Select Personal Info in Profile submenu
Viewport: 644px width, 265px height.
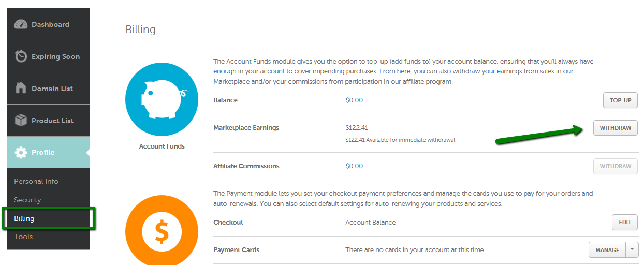coord(36,181)
